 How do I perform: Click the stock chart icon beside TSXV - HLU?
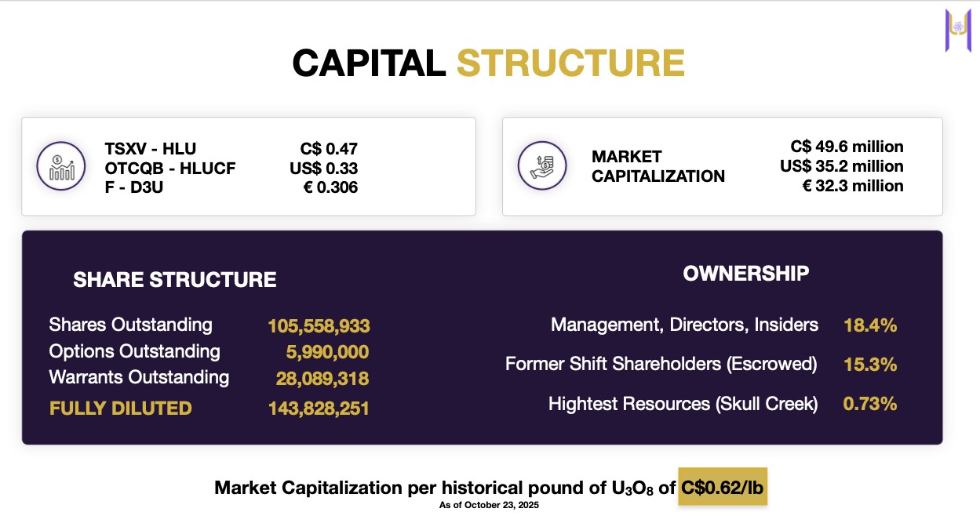[x=61, y=166]
